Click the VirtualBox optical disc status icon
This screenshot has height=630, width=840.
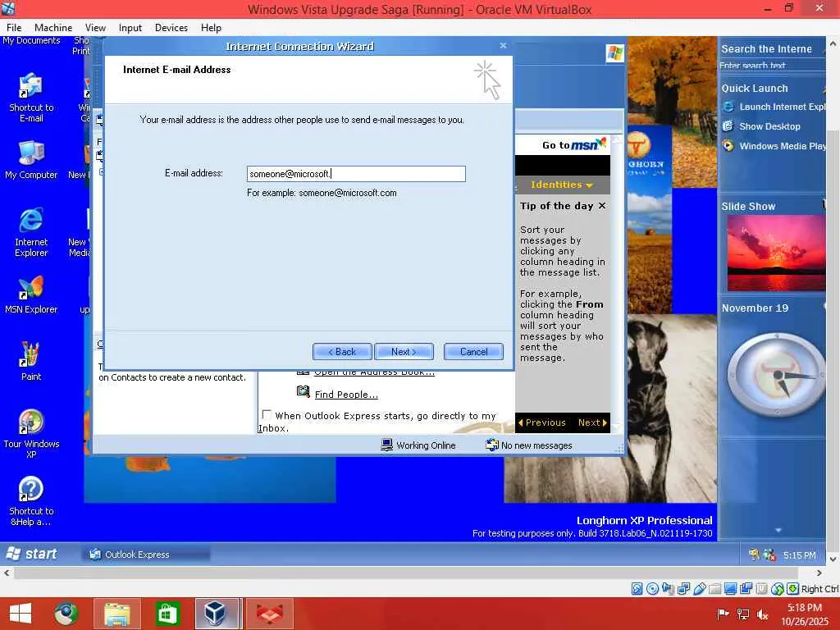point(652,589)
